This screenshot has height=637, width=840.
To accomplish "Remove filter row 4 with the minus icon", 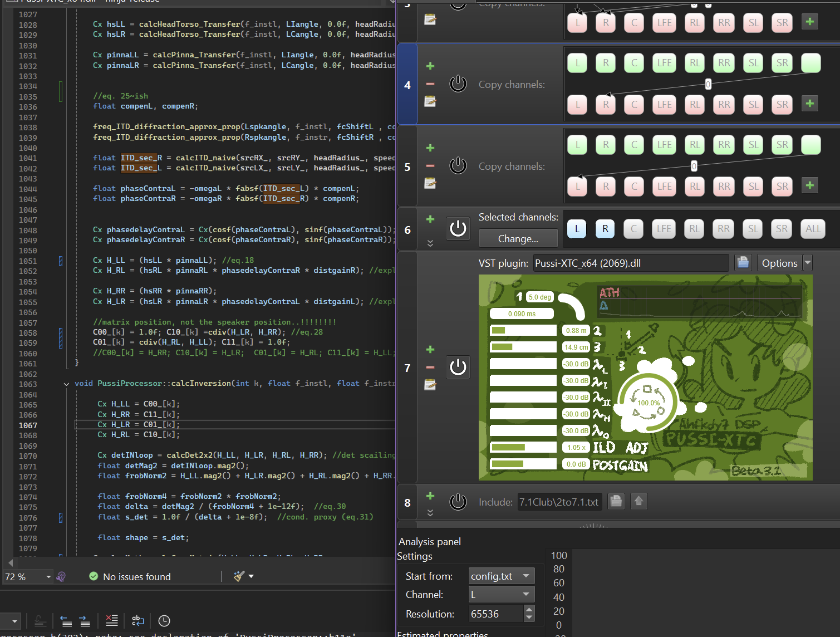I will (430, 84).
